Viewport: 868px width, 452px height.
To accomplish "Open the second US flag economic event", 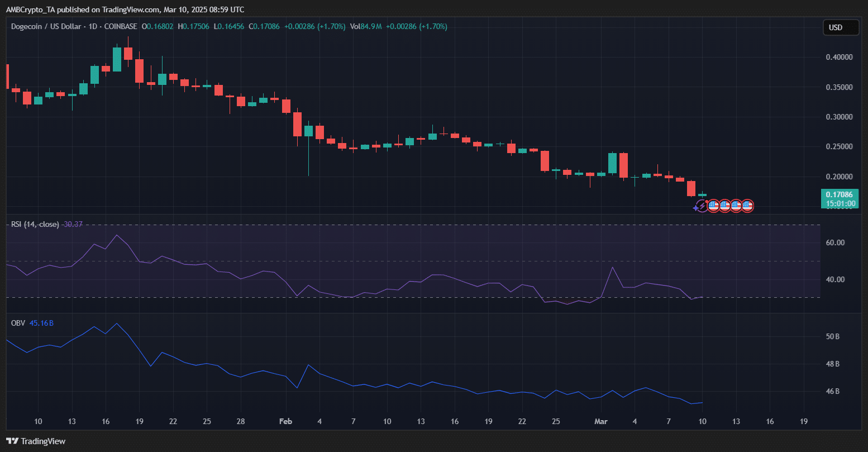I will 724,206.
